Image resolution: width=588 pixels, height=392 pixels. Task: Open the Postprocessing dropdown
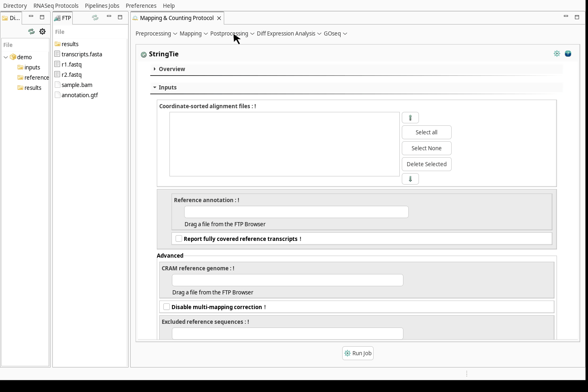[x=232, y=33]
